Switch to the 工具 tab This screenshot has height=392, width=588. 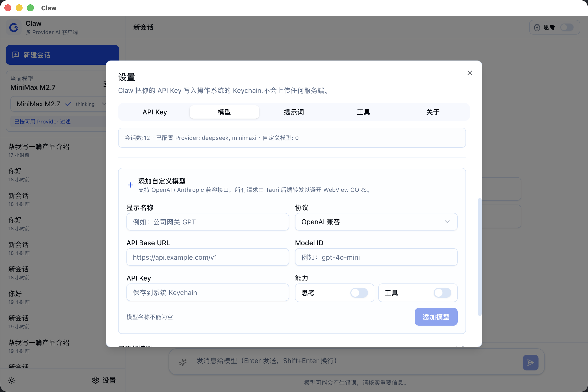pos(363,112)
